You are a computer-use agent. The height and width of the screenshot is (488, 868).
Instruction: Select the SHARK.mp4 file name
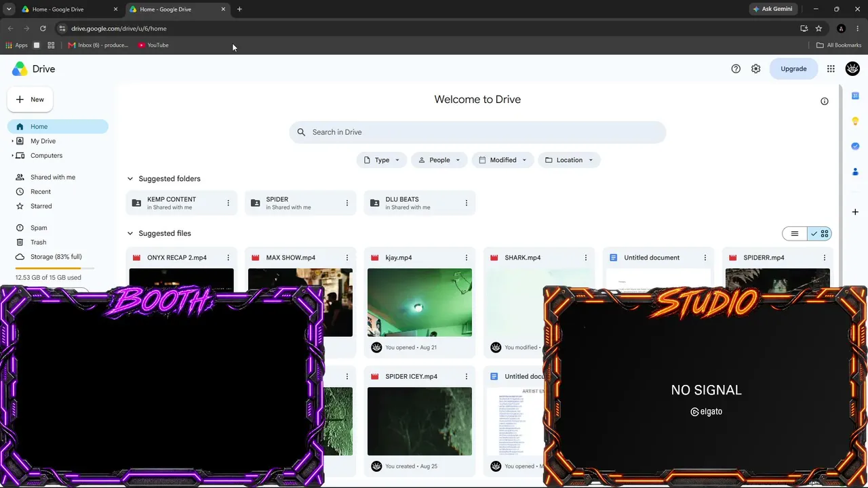pos(523,258)
